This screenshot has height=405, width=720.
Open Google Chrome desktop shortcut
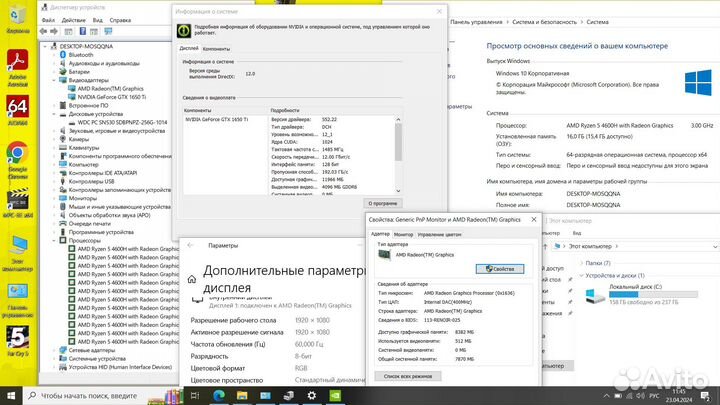17,160
